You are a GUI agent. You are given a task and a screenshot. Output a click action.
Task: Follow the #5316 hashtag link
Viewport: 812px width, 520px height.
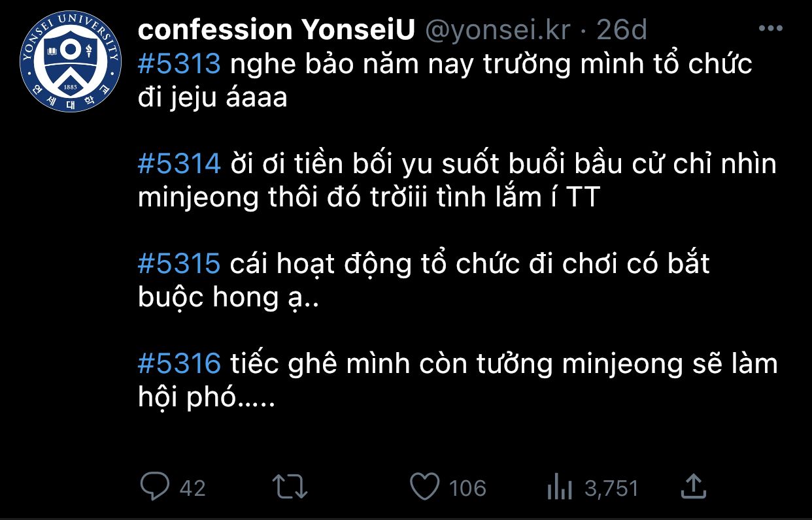click(179, 363)
